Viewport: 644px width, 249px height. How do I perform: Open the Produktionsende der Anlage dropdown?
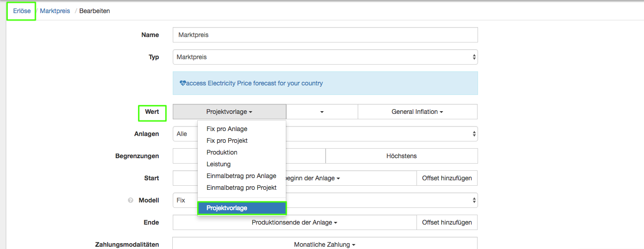tap(294, 222)
